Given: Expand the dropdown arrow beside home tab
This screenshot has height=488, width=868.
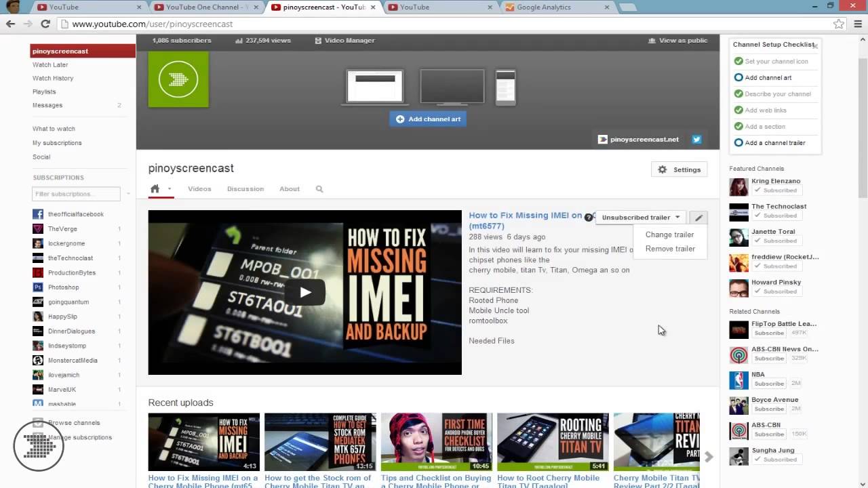Looking at the screenshot, I should coord(170,189).
